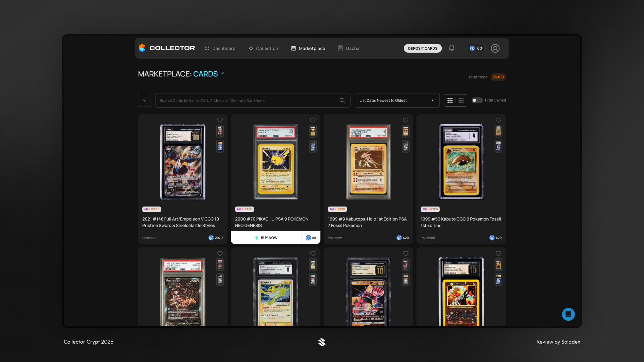
Task: Open notifications via the bell icon
Action: 451,48
